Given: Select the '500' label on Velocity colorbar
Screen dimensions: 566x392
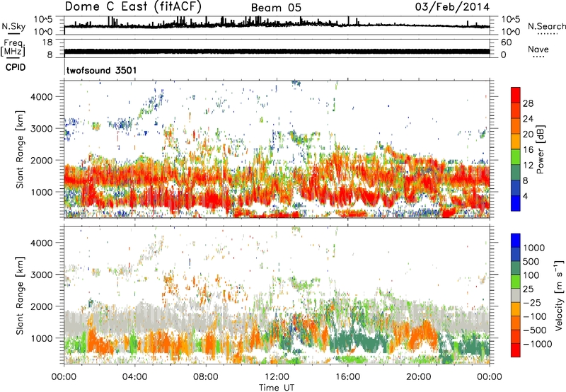Looking at the screenshot, I should (x=533, y=262).
